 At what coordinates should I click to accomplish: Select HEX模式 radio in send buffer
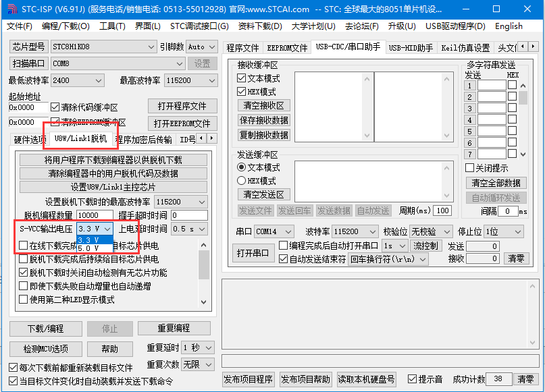pos(241,181)
